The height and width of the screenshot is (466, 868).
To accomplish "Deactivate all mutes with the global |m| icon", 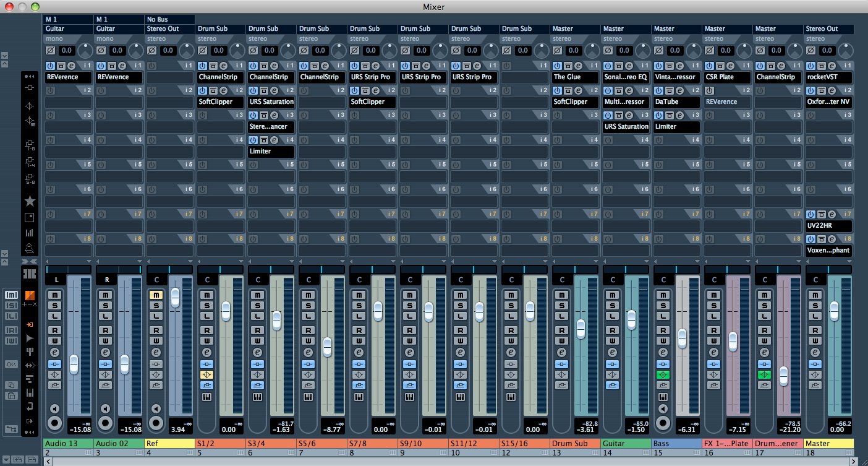I will (x=11, y=295).
